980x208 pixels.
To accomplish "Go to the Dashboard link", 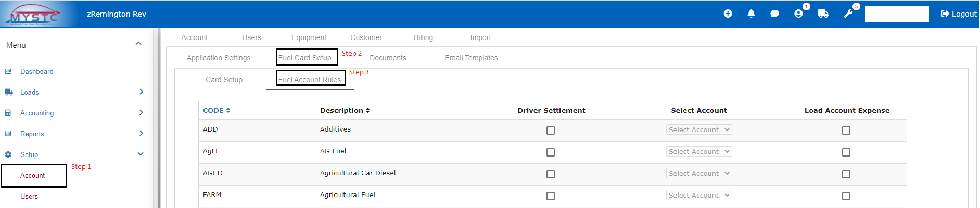I will (x=36, y=71).
